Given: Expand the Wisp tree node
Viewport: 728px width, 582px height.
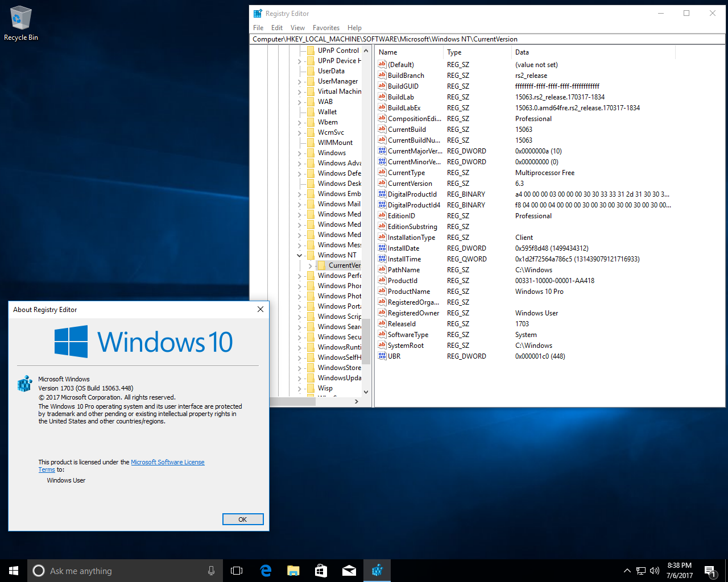Looking at the screenshot, I should (x=300, y=388).
